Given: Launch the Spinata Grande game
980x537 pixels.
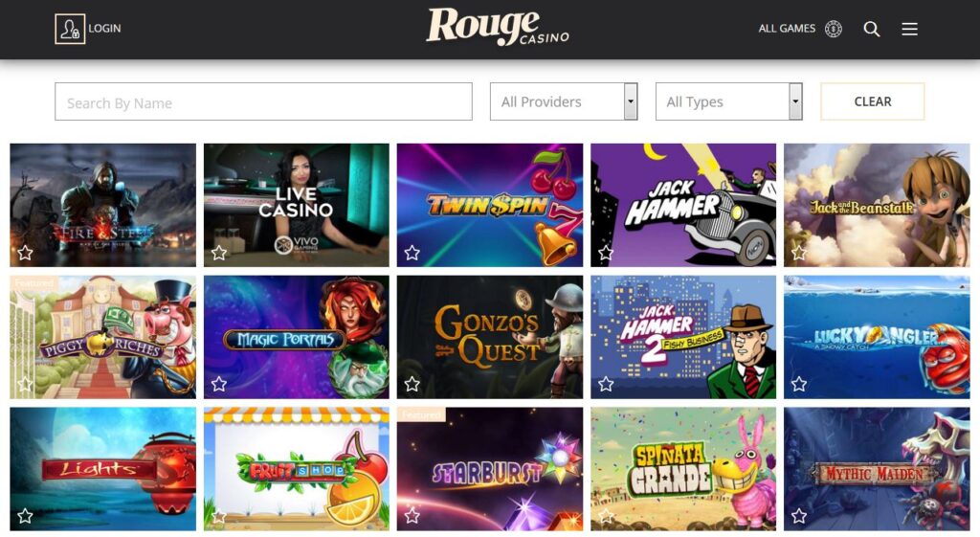Looking at the screenshot, I should pos(683,469).
